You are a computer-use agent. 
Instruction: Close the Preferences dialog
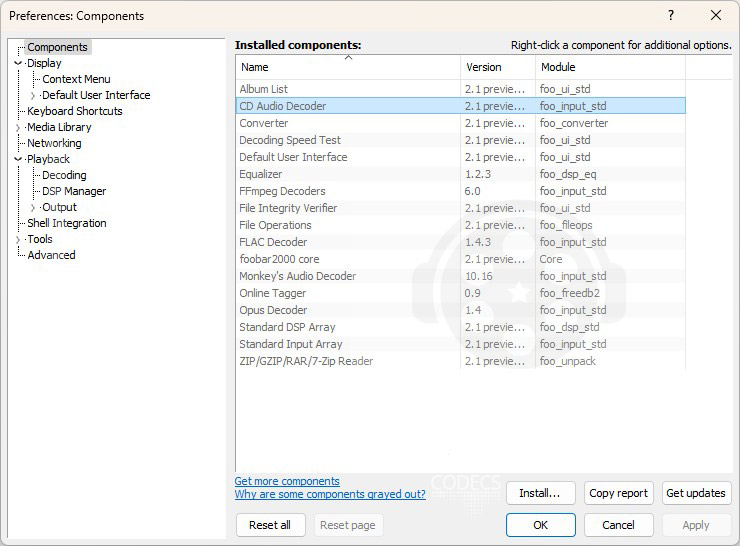tap(715, 16)
